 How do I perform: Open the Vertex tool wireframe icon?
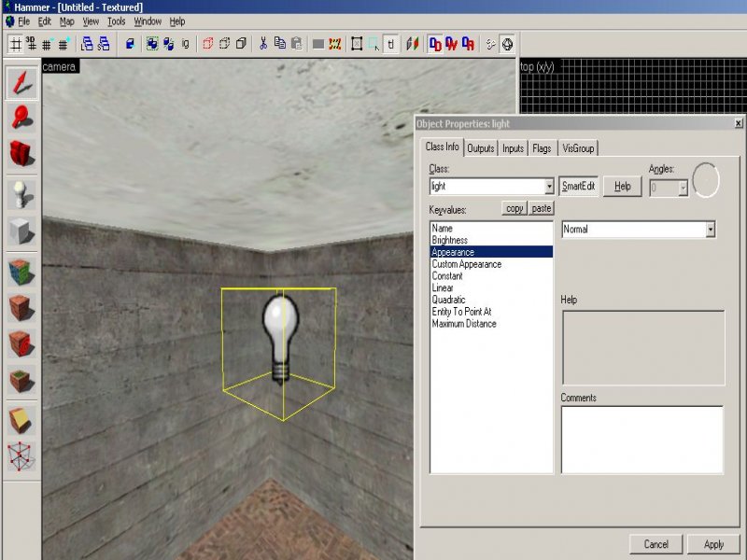pyautogui.click(x=21, y=457)
